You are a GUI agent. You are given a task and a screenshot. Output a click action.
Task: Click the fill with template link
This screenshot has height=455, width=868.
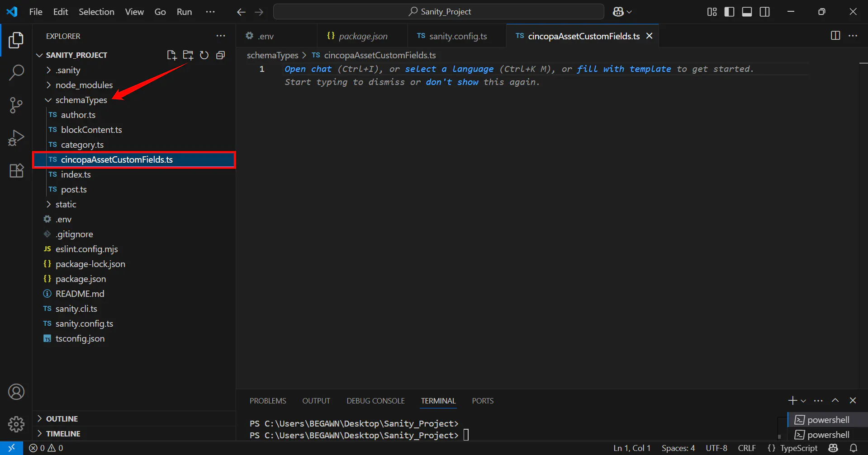pos(624,69)
